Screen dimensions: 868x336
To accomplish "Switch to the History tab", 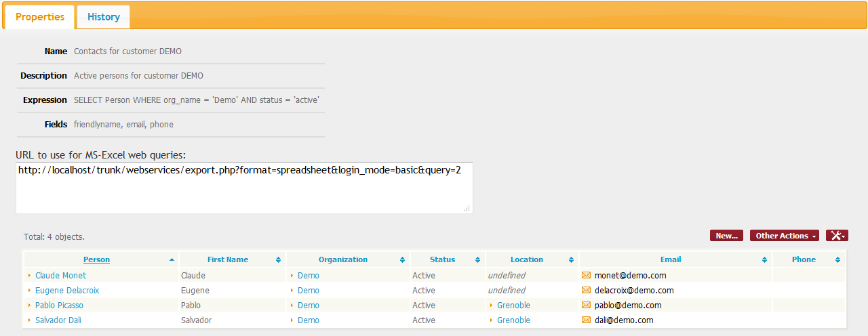I will [103, 17].
